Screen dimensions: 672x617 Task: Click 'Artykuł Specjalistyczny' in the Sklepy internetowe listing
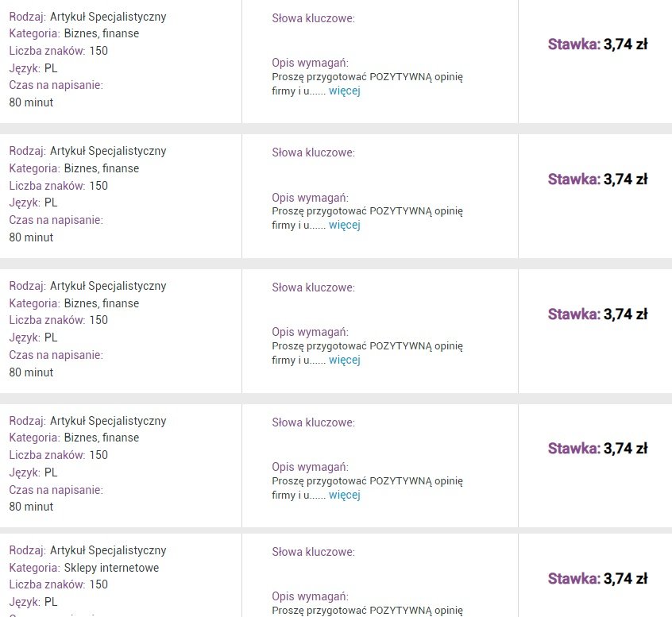[108, 550]
